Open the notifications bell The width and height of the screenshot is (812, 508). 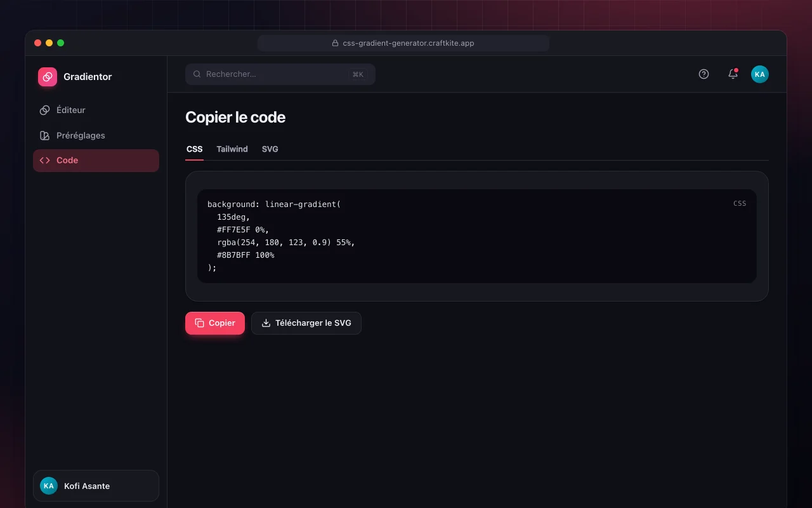(x=733, y=74)
